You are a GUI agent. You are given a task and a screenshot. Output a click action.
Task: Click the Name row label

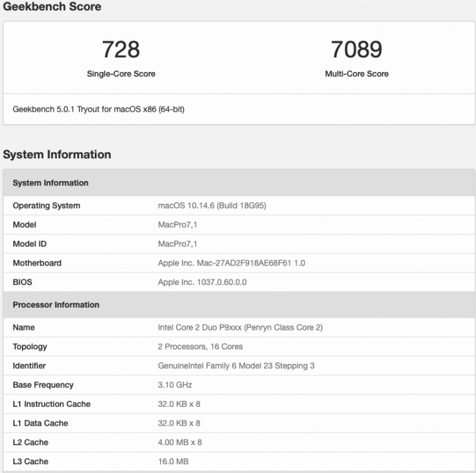[24, 327]
